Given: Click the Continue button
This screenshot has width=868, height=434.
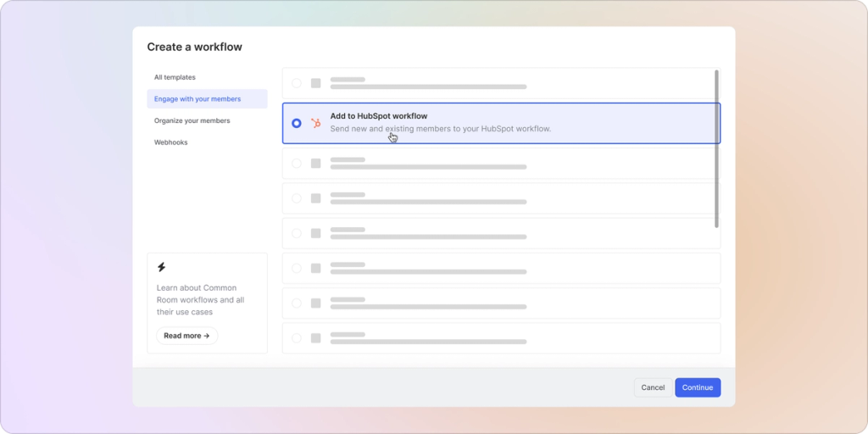Looking at the screenshot, I should (x=698, y=387).
